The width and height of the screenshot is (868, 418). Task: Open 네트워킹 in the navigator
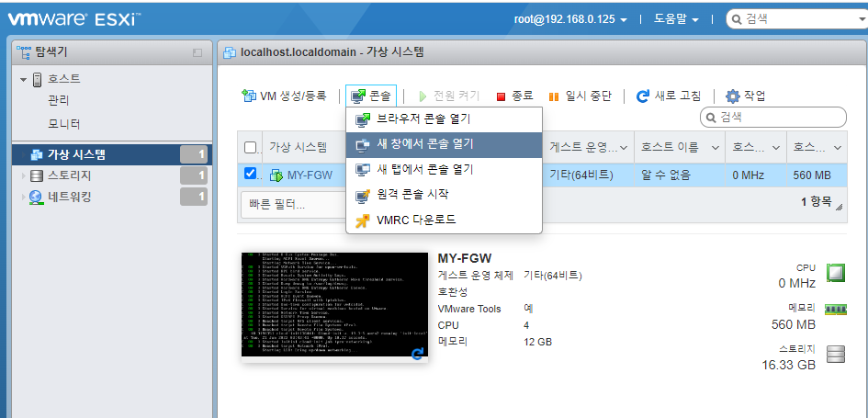click(69, 197)
